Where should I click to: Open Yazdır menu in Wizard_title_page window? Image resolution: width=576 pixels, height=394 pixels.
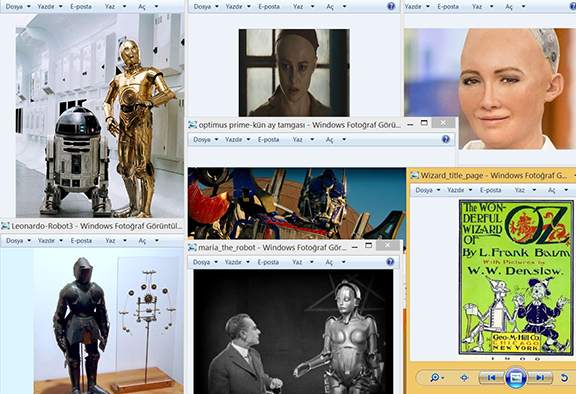(x=459, y=190)
